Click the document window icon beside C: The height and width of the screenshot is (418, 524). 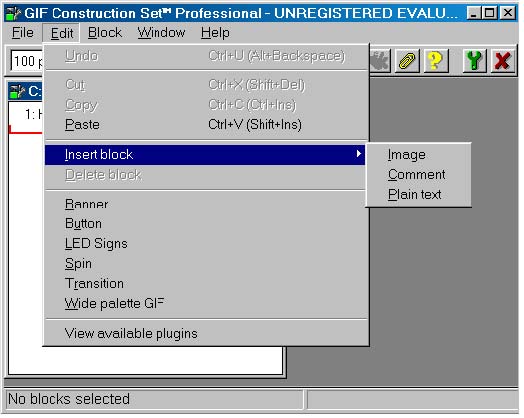(x=17, y=91)
